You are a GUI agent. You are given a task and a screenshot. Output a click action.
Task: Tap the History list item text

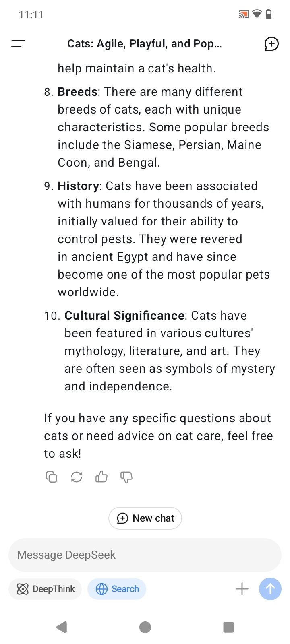161,239
